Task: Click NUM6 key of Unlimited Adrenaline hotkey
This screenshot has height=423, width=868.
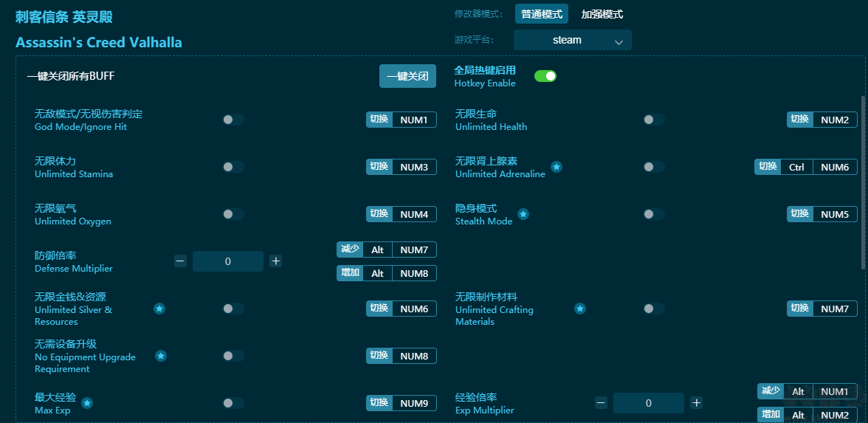Action: tap(835, 167)
